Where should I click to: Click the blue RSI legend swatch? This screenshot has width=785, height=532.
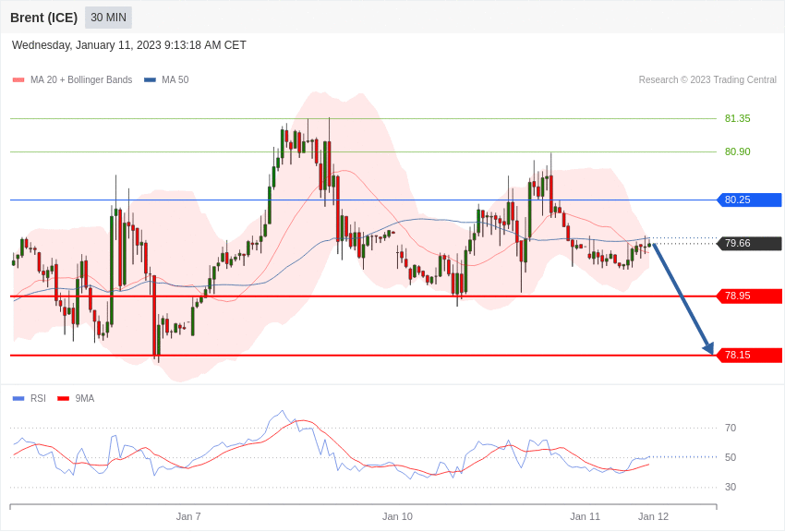[18, 398]
